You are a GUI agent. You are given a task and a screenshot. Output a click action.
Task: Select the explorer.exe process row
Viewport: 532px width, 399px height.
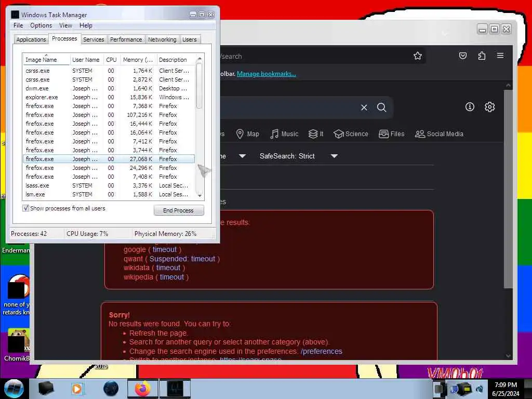click(109, 97)
